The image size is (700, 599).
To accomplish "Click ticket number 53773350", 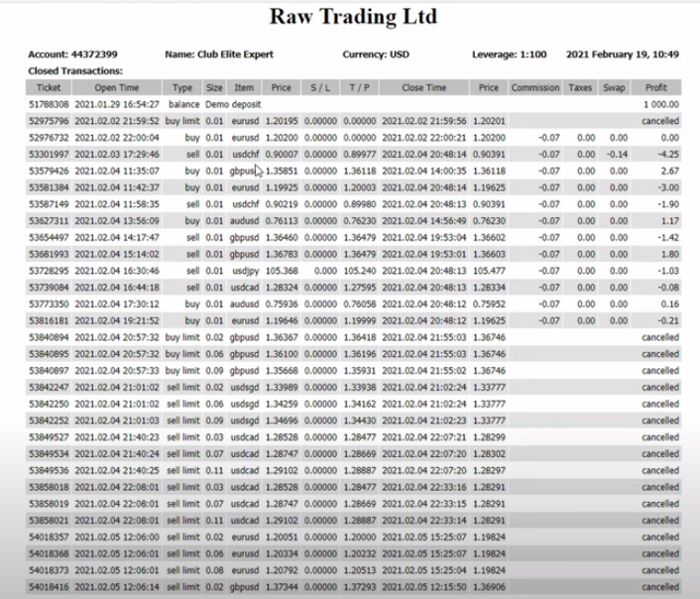I will (50, 304).
